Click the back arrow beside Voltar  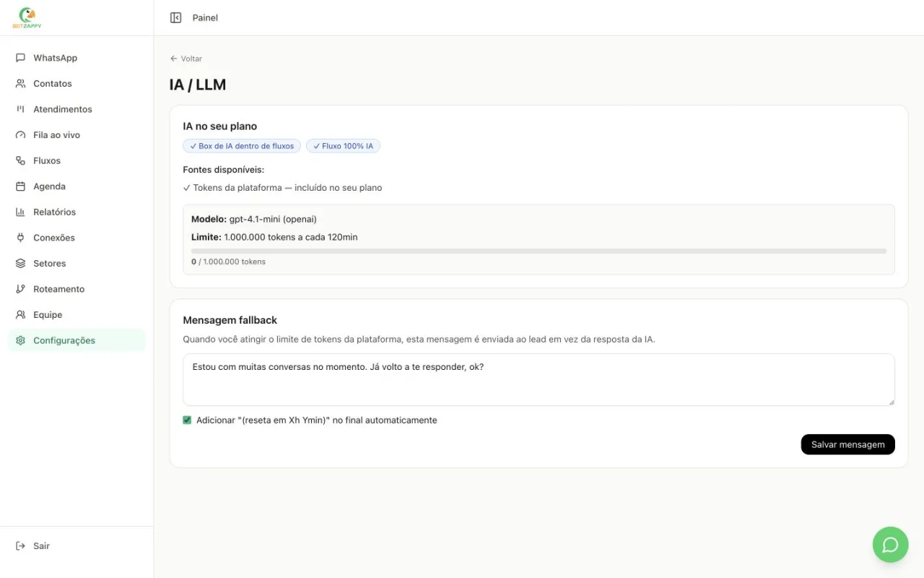tap(173, 59)
